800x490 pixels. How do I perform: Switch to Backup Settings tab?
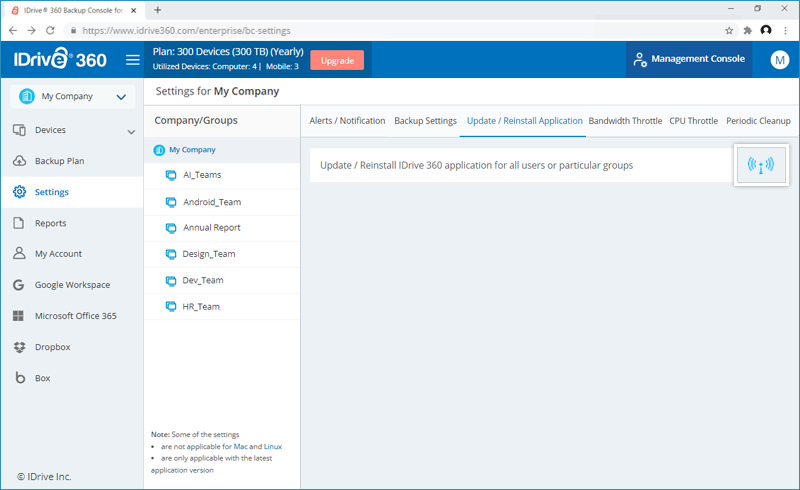pyautogui.click(x=425, y=121)
